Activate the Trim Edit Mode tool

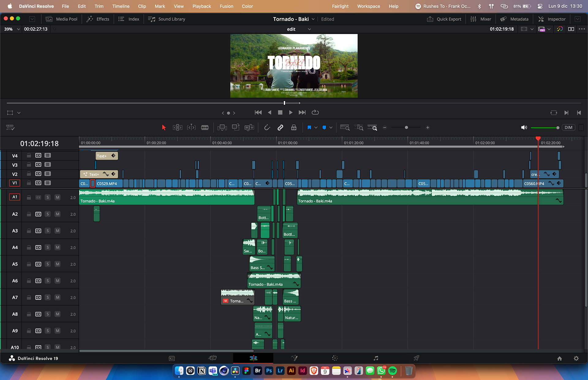[x=178, y=128]
